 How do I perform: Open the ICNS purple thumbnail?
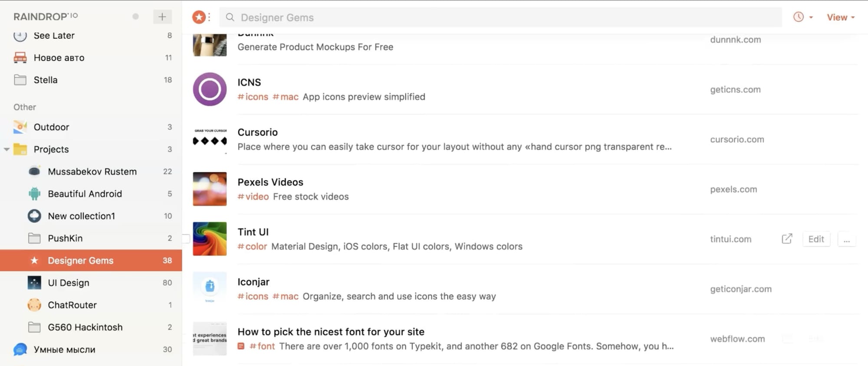click(x=210, y=89)
